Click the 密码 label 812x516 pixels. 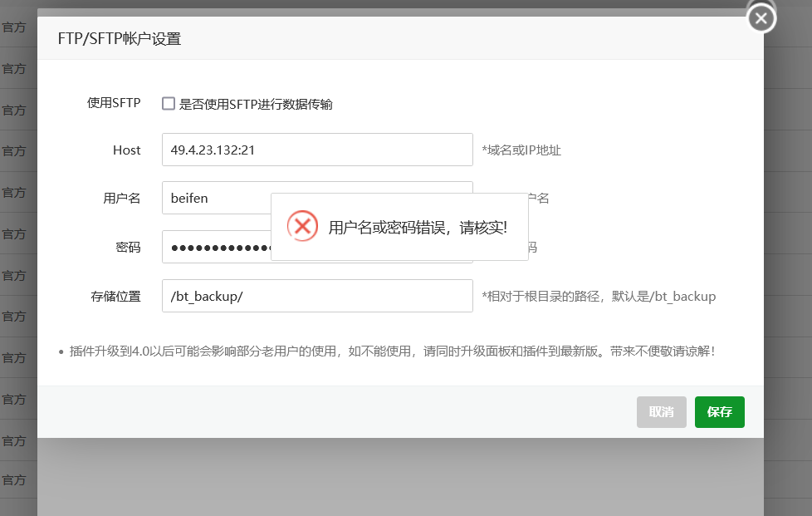128,247
